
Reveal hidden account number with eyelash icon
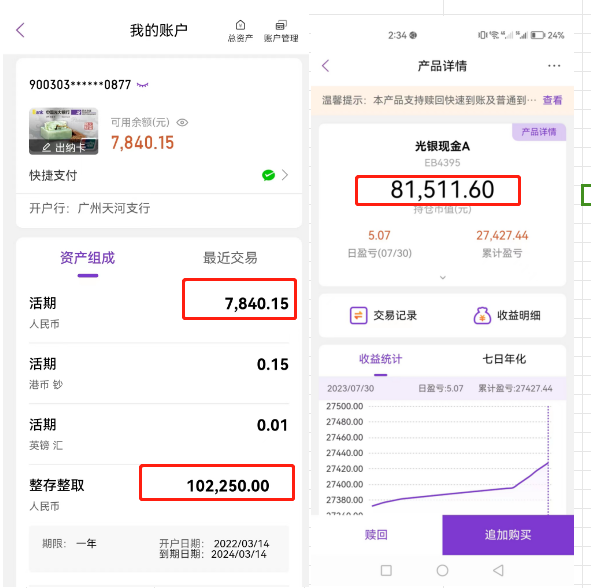[142, 85]
